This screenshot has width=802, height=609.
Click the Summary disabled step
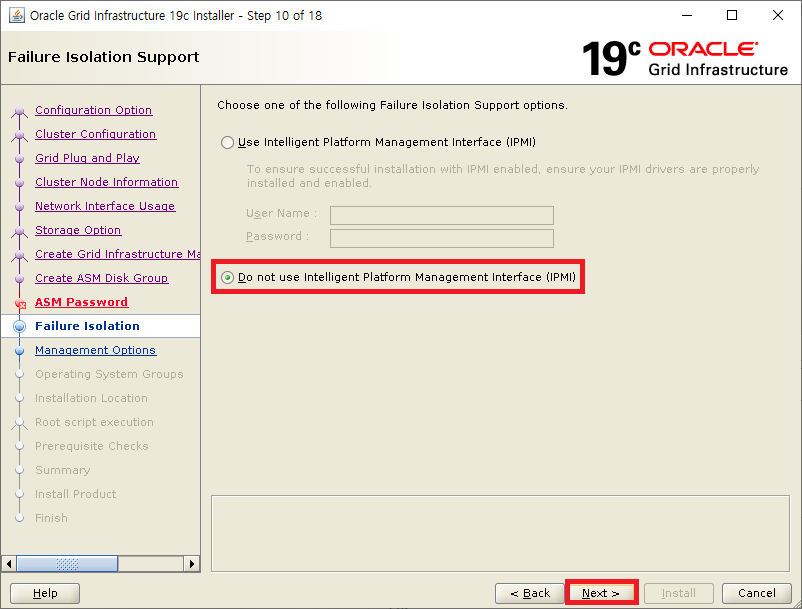tap(62, 470)
